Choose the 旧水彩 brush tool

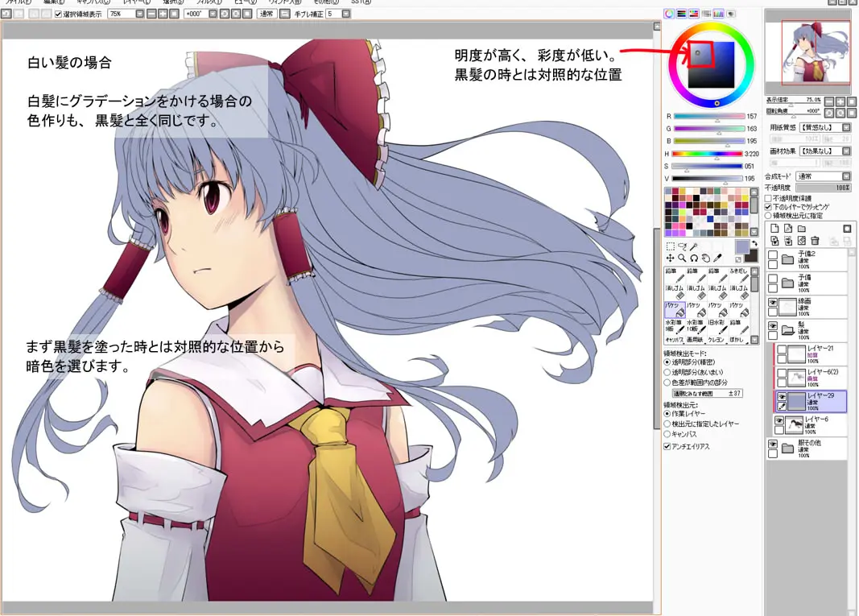click(x=717, y=327)
